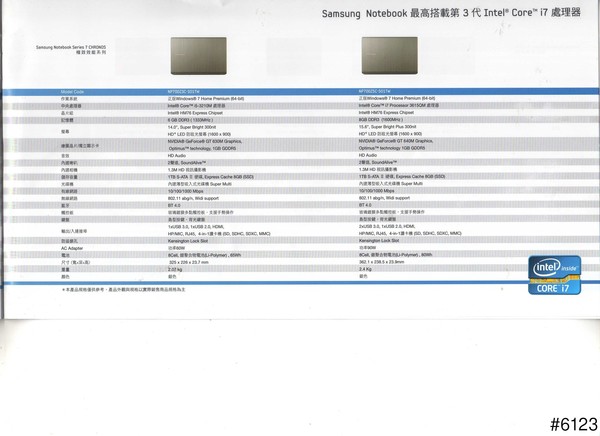Click the battery text ending in '80Wh'
Screen dimensions: 600x436
[396, 255]
